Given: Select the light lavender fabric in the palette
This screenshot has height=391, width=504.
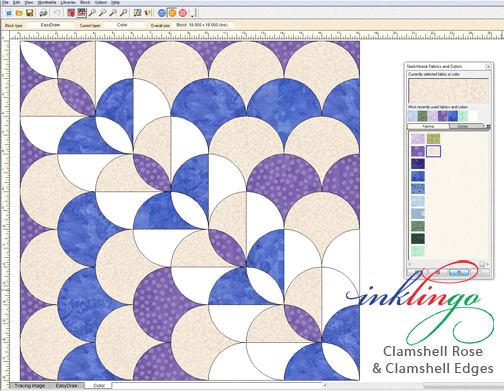Looking at the screenshot, I should pos(418,139).
